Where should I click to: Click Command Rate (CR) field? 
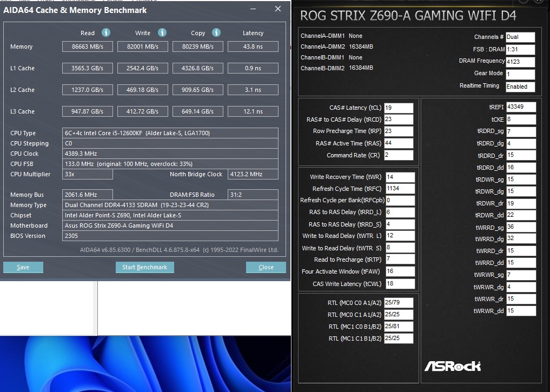click(x=399, y=155)
